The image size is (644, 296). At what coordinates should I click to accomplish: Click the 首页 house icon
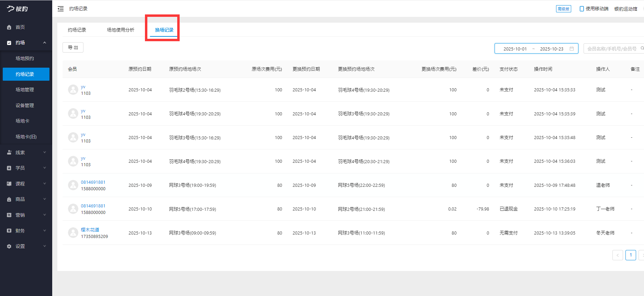[9, 27]
